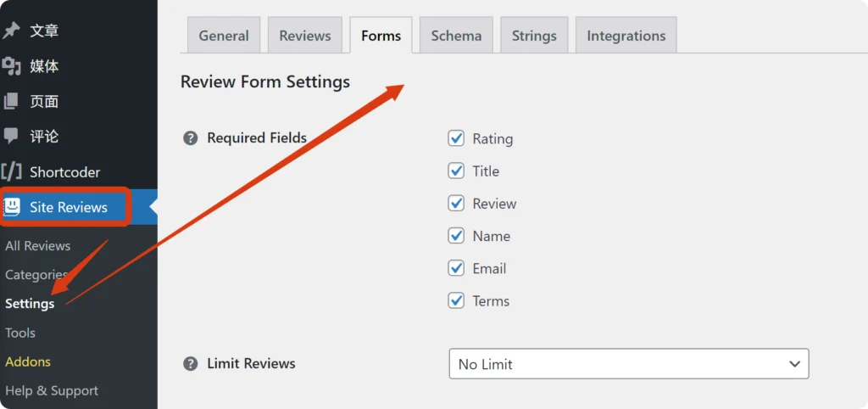Click the pages icon beside 页面
The image size is (868, 409).
click(11, 101)
